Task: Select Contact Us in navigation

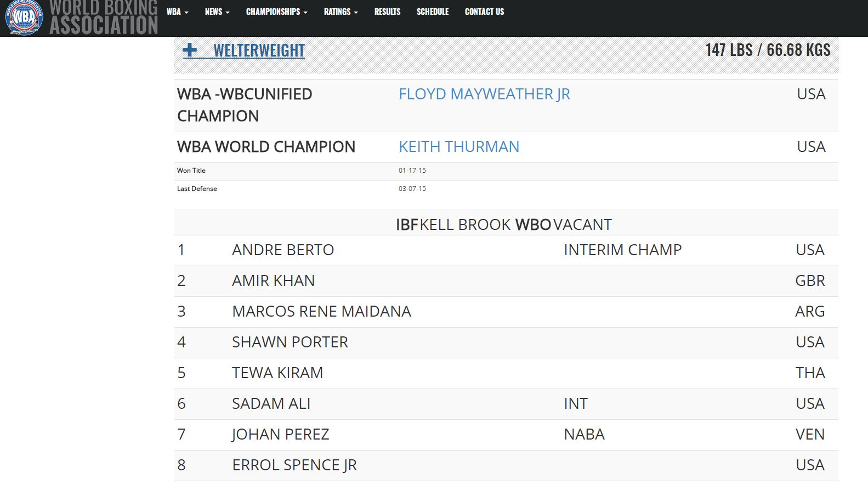Action: pyautogui.click(x=484, y=12)
